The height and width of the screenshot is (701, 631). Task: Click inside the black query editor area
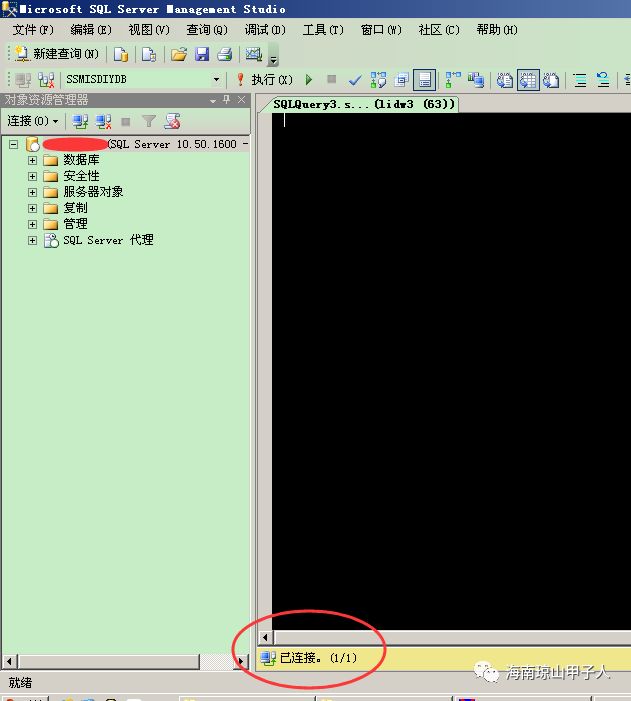coord(451,371)
